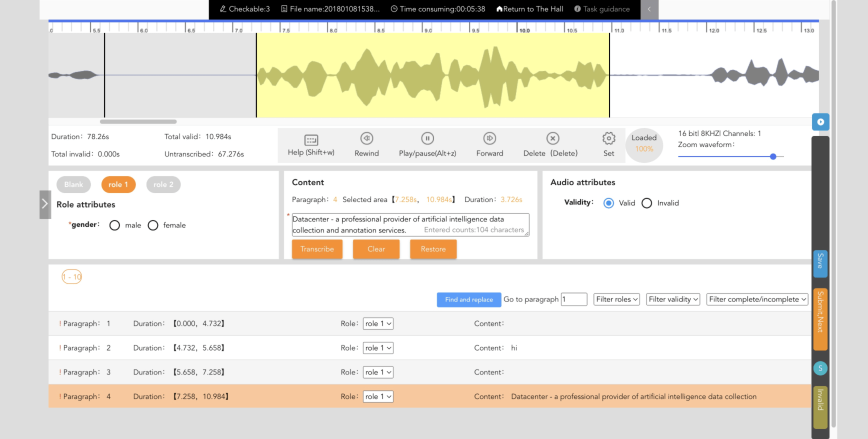Click the Transcribe button
The height and width of the screenshot is (439, 868).
pyautogui.click(x=317, y=249)
